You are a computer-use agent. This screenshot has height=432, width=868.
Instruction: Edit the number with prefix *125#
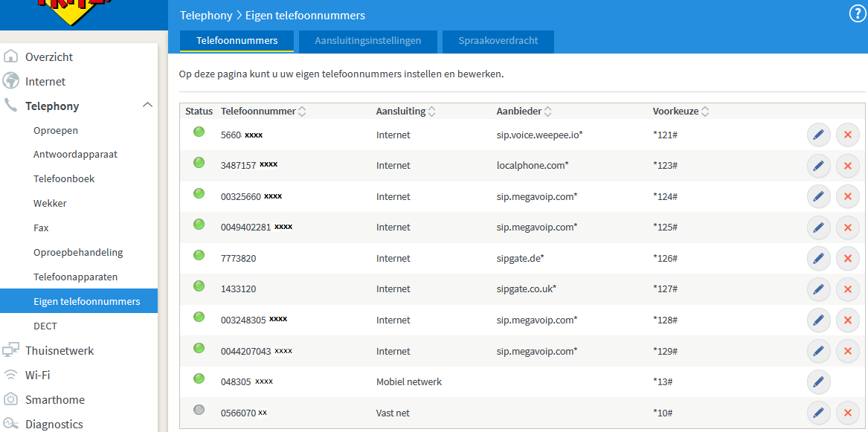(818, 228)
